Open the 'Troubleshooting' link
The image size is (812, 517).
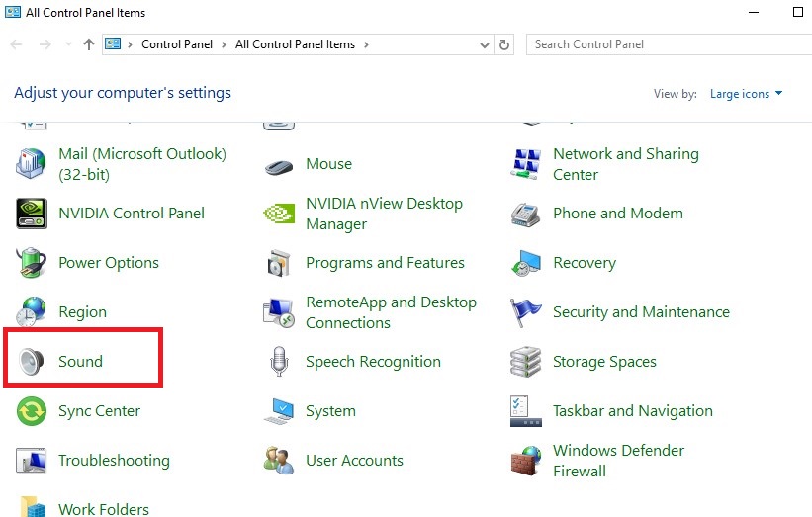114,461
